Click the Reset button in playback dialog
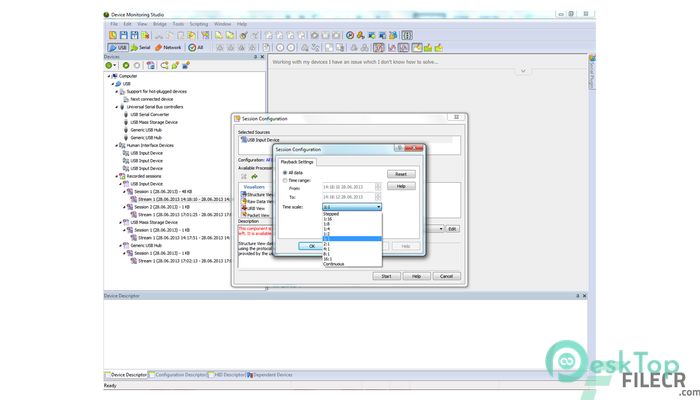The width and height of the screenshot is (700, 400). pyautogui.click(x=401, y=174)
